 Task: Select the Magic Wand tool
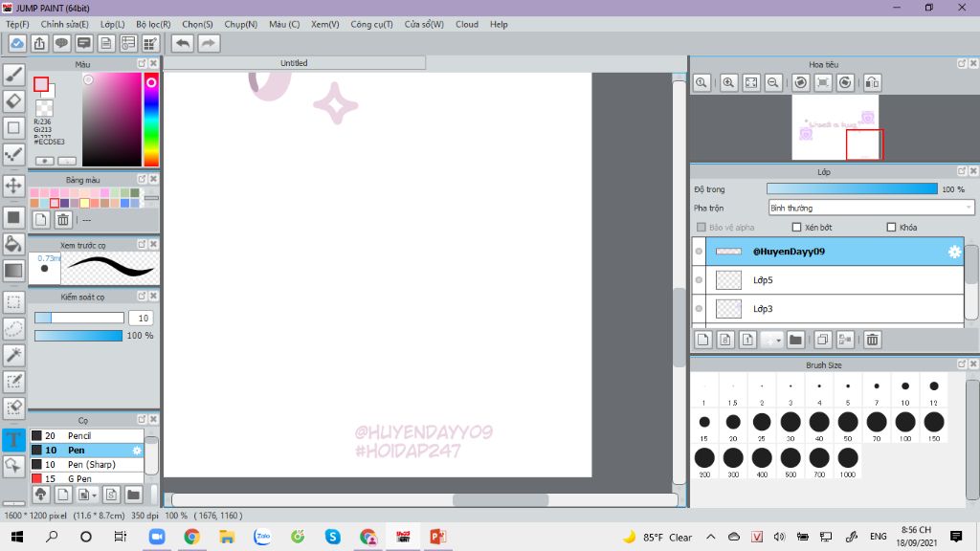[x=13, y=355]
